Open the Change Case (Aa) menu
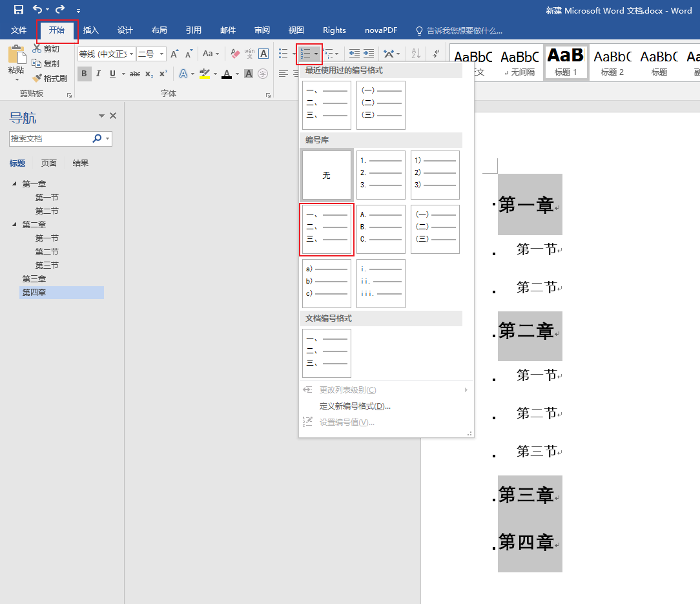 (211, 54)
